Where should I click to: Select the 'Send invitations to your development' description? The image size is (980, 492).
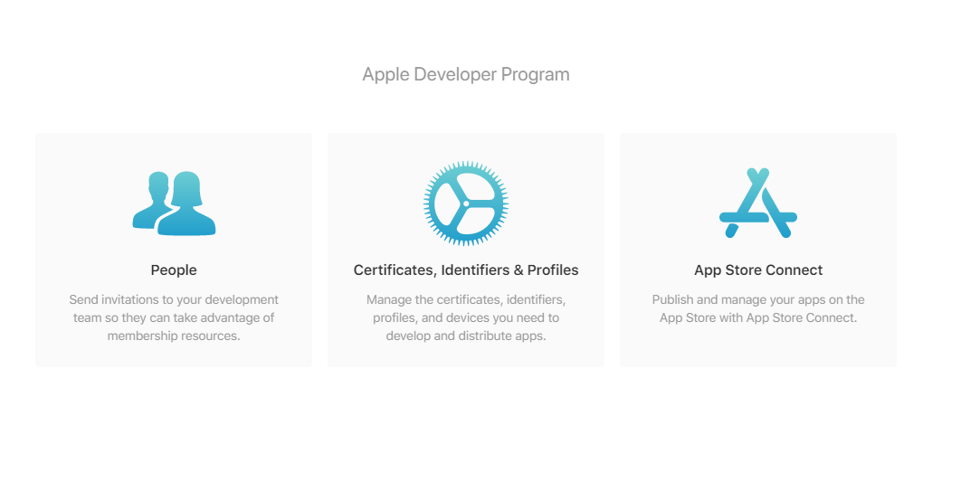(174, 317)
